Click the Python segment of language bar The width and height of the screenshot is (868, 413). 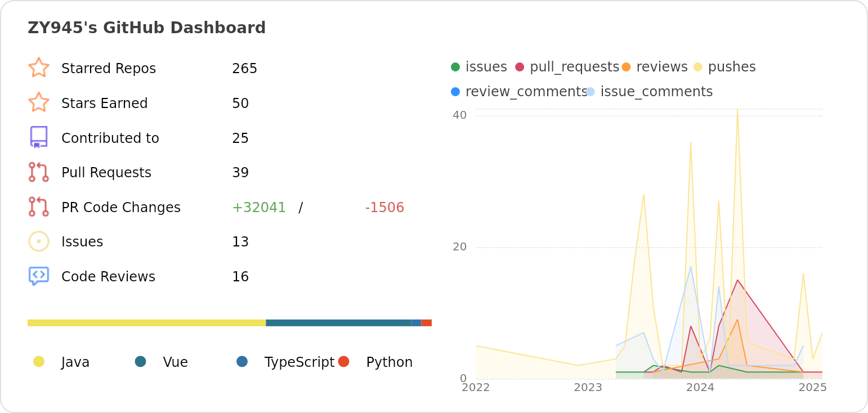427,323
